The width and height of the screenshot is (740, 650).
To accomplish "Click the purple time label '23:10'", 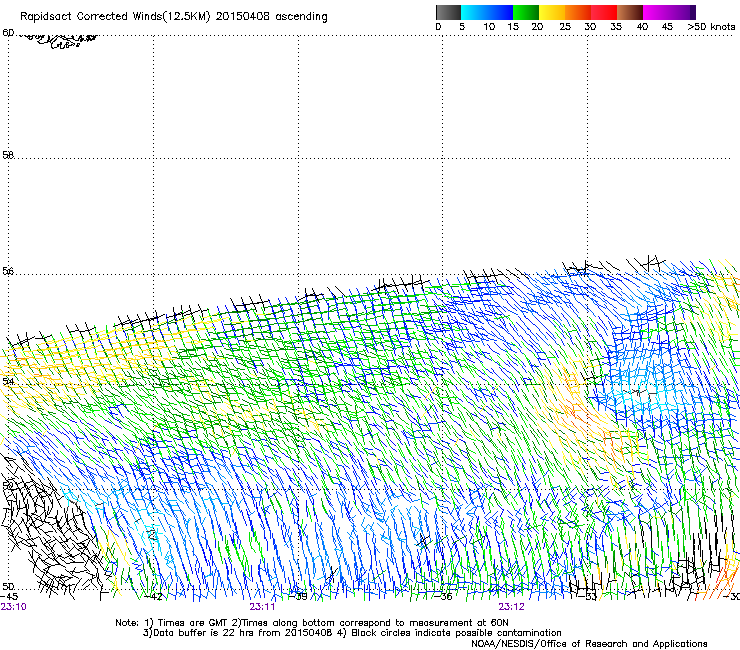I will click(13, 607).
